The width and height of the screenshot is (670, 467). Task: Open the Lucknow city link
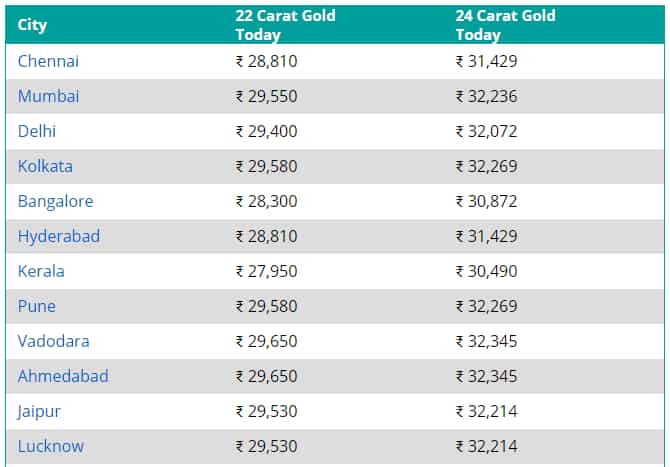pos(51,446)
